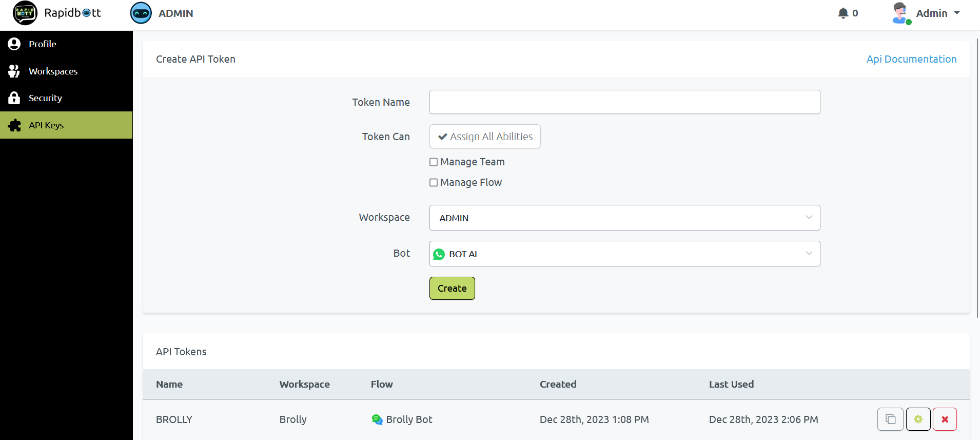980x440 pixels.
Task: Copy the BROLLY API token
Action: point(890,419)
